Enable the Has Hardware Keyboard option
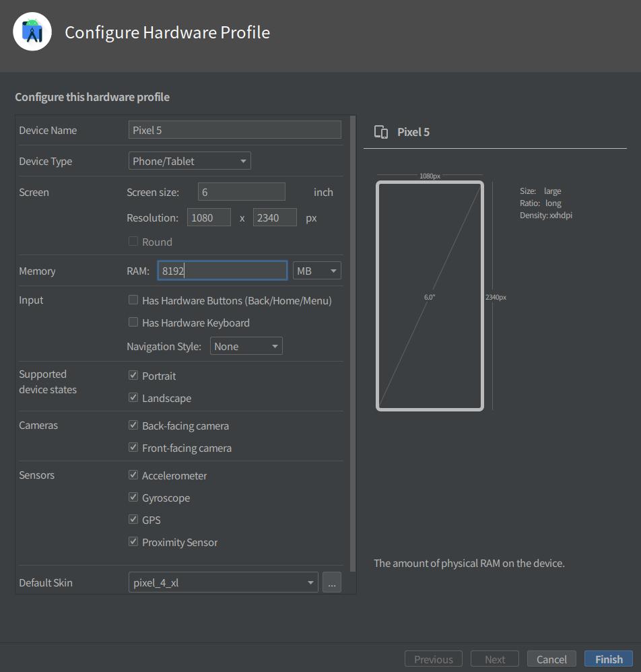The width and height of the screenshot is (641, 672). click(133, 323)
